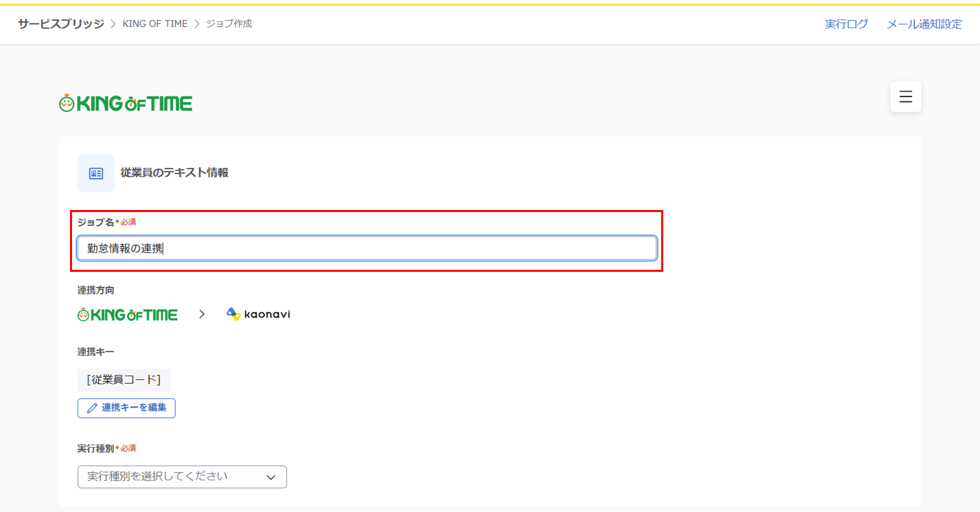Click the KING OF TIME logo under 連携方向
980x512 pixels.
128,314
